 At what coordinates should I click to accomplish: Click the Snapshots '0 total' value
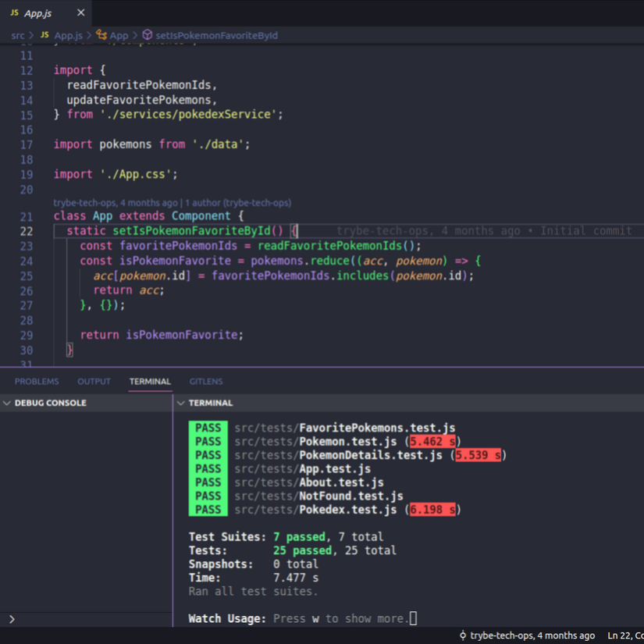point(296,564)
